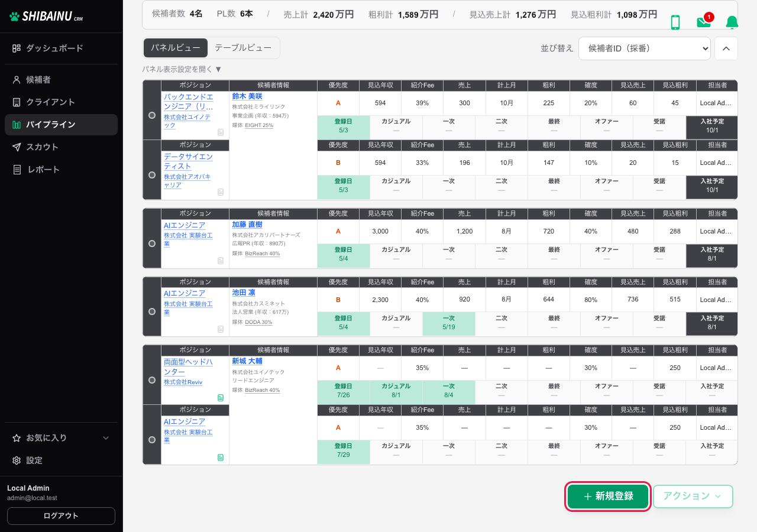Image resolution: width=757 pixels, height=532 pixels.
Task: Open レポート in sidebar
Action: [x=62, y=170]
